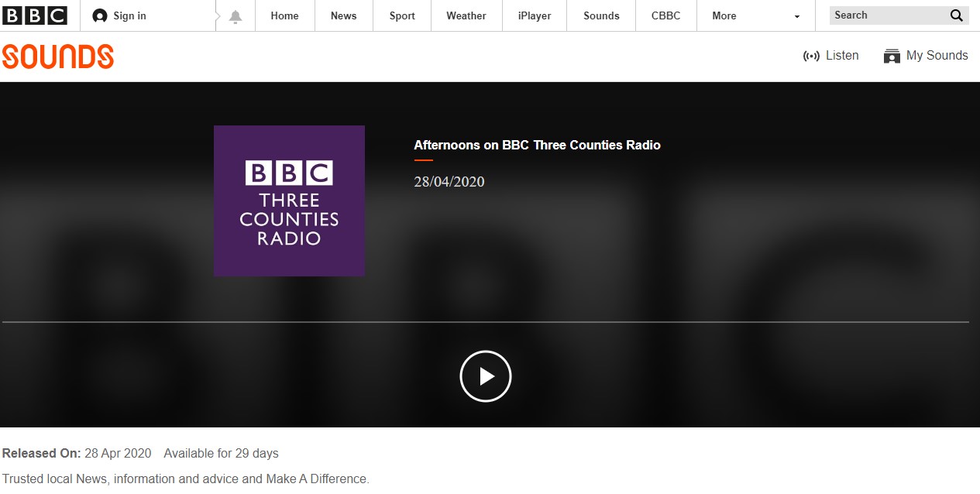
Task: Expand the More menu dropdown arrow
Action: point(796,16)
